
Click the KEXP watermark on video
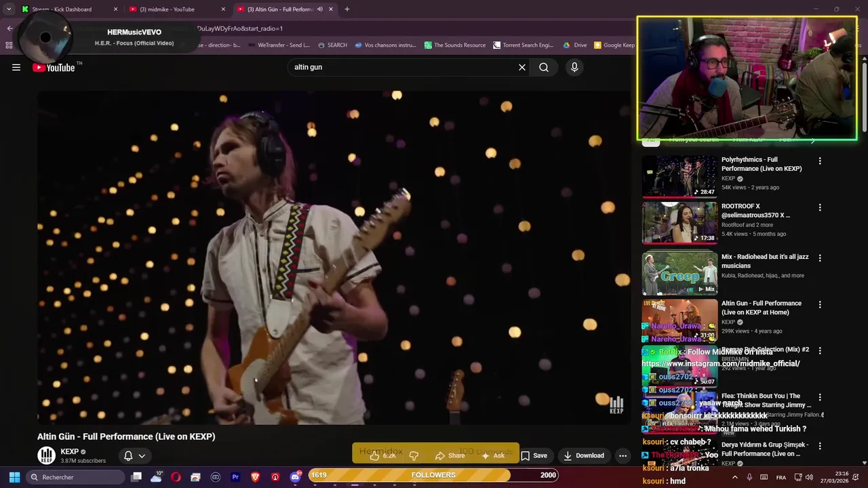[x=616, y=405]
